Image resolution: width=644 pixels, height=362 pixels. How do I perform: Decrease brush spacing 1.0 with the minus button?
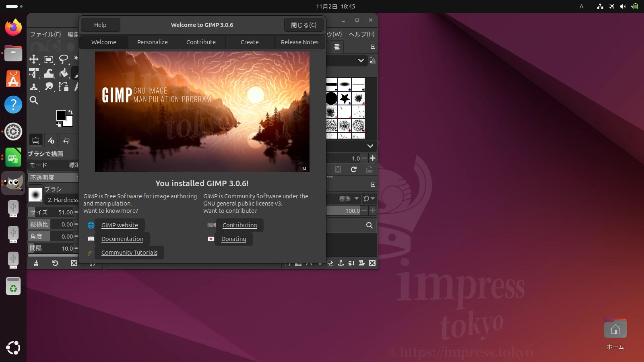coord(364,158)
